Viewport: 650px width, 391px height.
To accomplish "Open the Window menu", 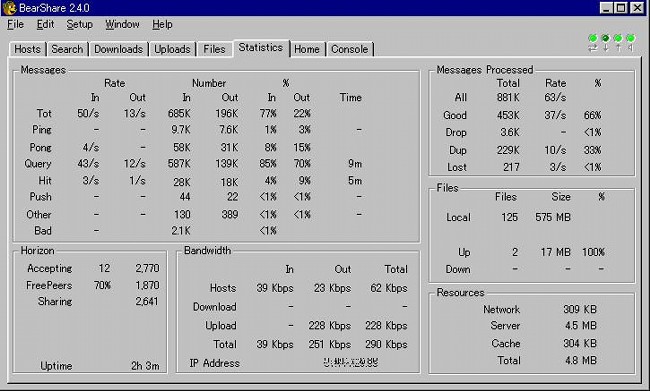I will click(122, 24).
